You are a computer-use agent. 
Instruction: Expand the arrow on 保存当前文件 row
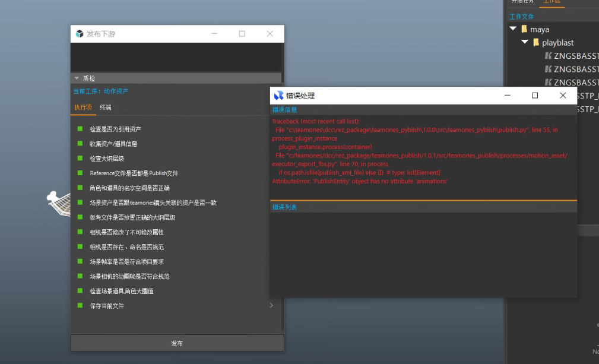click(271, 305)
